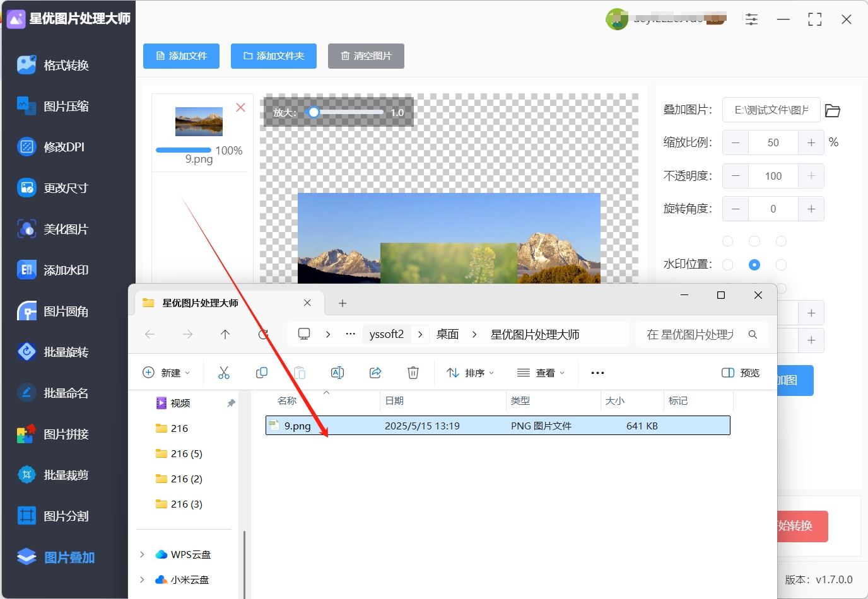The image size is (868, 599).
Task: Expand breadcrumb chevron after 桌面
Action: click(474, 334)
